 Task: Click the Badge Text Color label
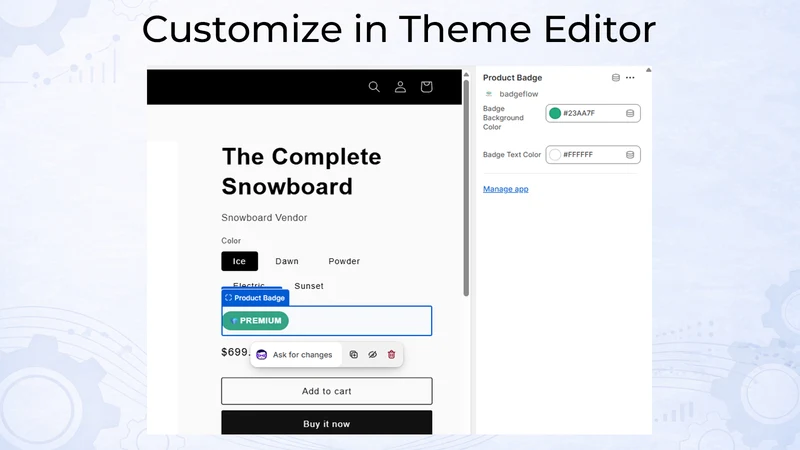point(512,155)
